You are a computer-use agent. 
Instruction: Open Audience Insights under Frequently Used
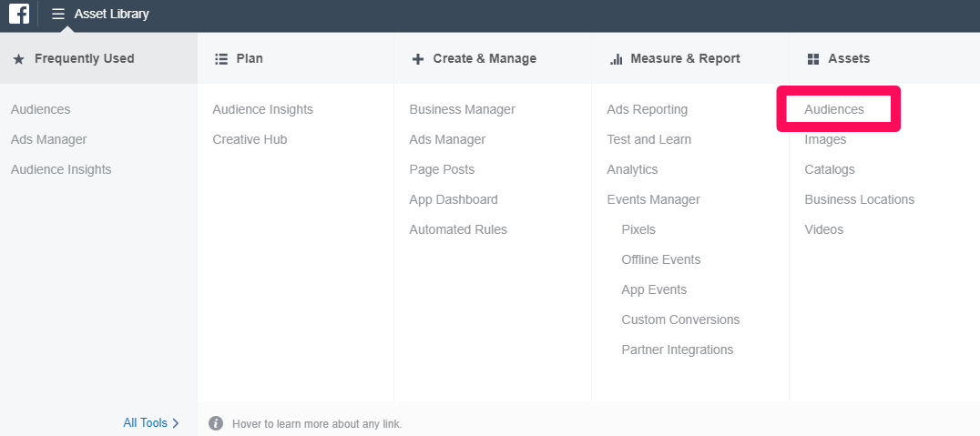[61, 169]
